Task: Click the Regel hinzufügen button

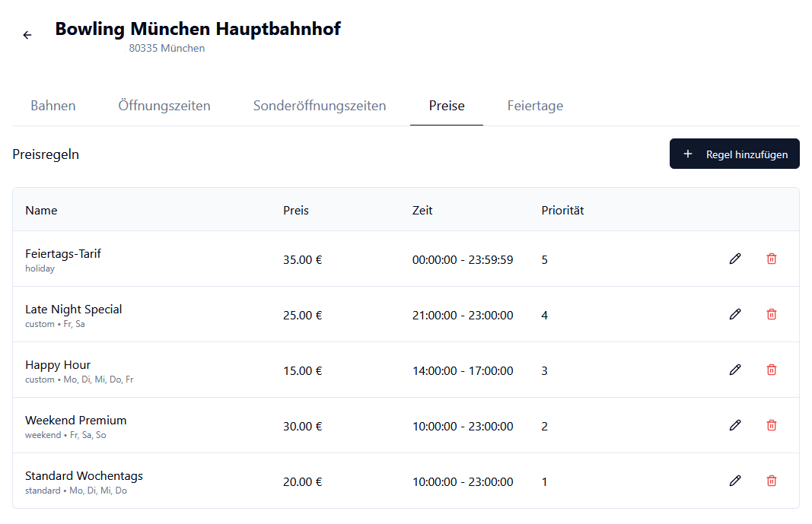Action: (x=734, y=154)
